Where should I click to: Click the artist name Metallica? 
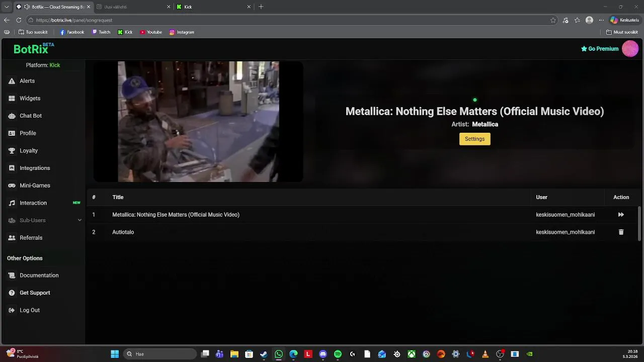[x=485, y=124]
